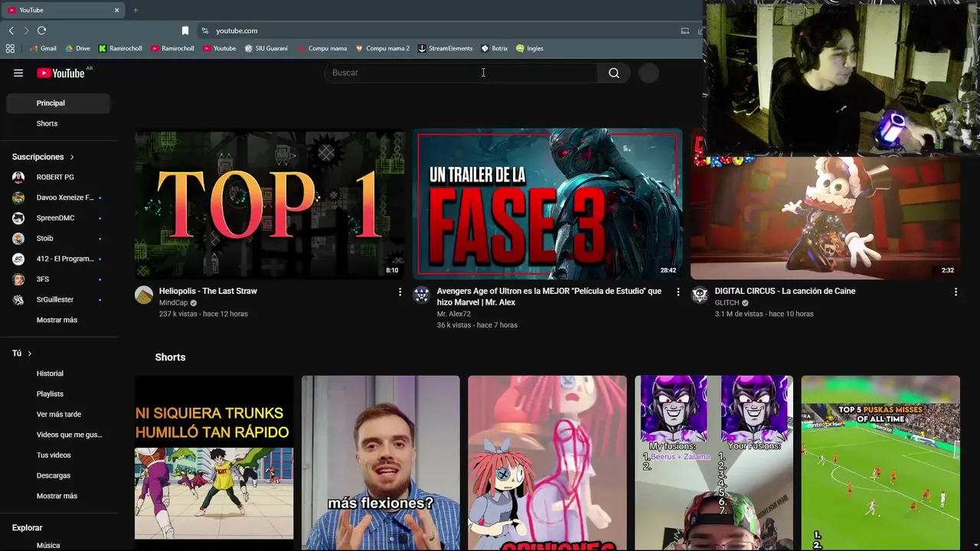Play the Digital Circus video thumbnail
Image resolution: width=980 pixels, height=551 pixels.
pos(825,218)
